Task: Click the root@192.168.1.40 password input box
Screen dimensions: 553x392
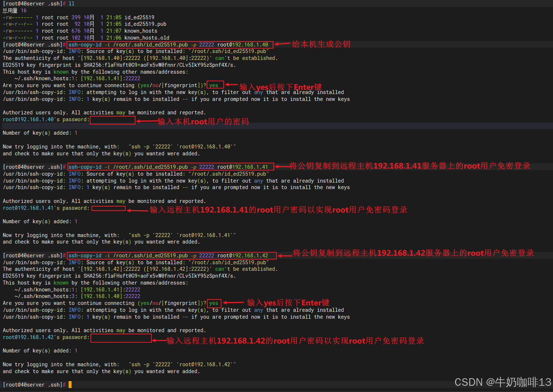Action: click(112, 120)
